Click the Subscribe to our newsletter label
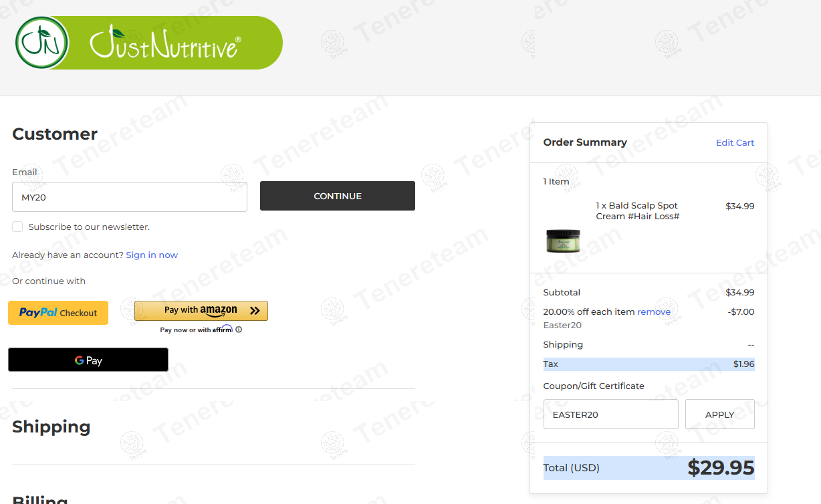 click(89, 227)
